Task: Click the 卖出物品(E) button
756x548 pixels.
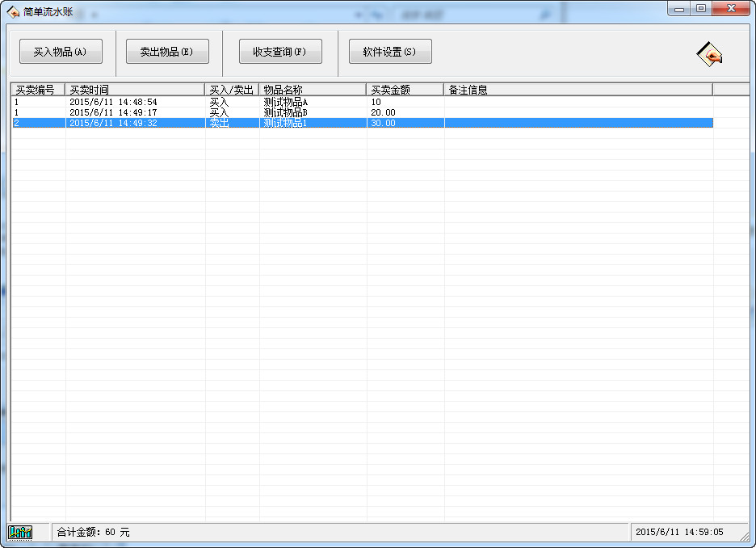Action: pyautogui.click(x=167, y=52)
